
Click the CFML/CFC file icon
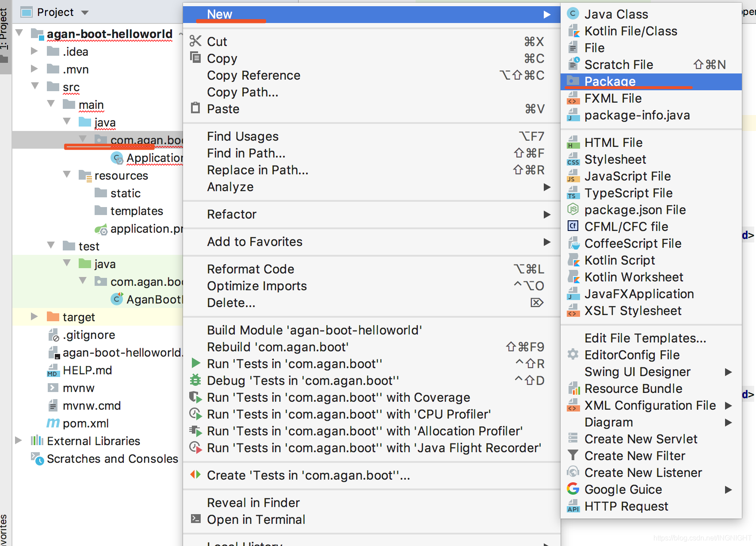pyautogui.click(x=573, y=226)
